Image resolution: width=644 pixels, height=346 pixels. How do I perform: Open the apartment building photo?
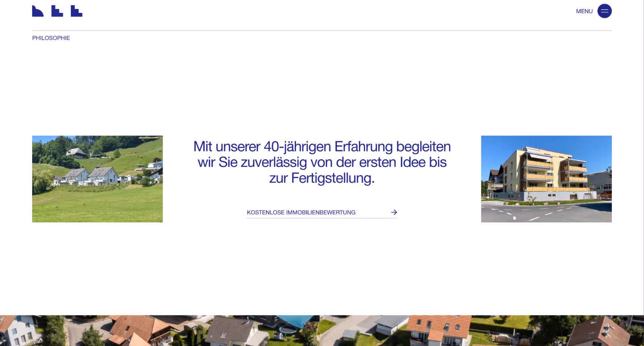coord(546,179)
